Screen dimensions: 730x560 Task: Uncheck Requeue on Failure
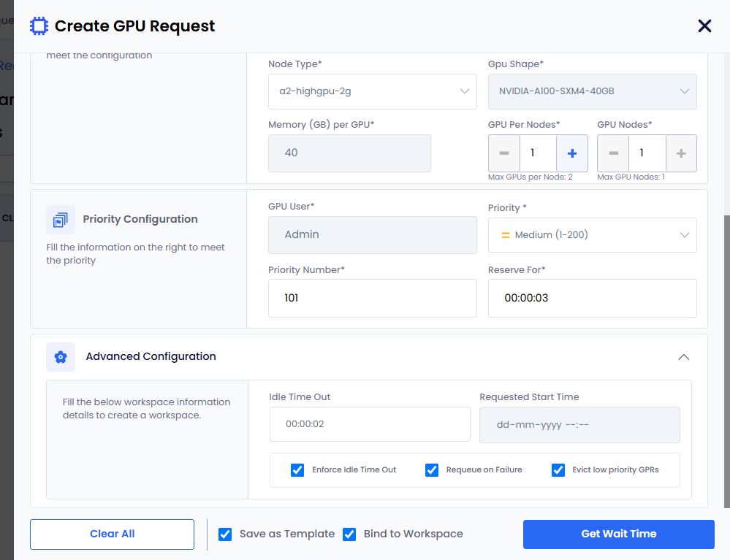[x=432, y=469]
